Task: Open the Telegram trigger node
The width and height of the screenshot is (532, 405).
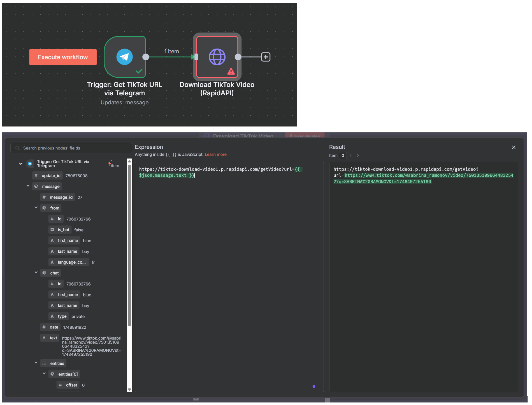Action: [x=125, y=57]
